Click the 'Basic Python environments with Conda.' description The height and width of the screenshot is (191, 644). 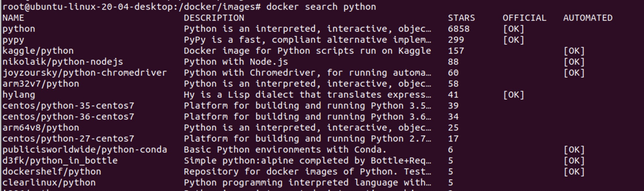(285, 150)
